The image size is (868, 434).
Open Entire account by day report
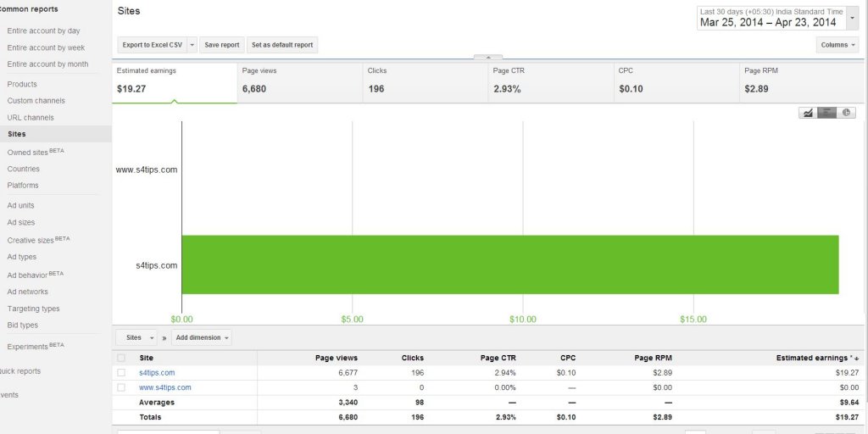point(44,31)
